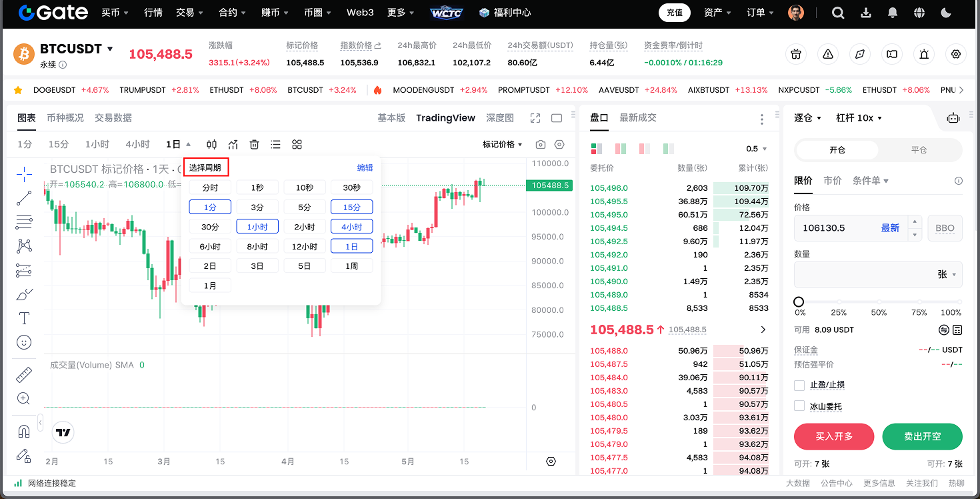Viewport: 980px width, 499px height.
Task: Open candlestick chart style icon
Action: [x=211, y=145]
